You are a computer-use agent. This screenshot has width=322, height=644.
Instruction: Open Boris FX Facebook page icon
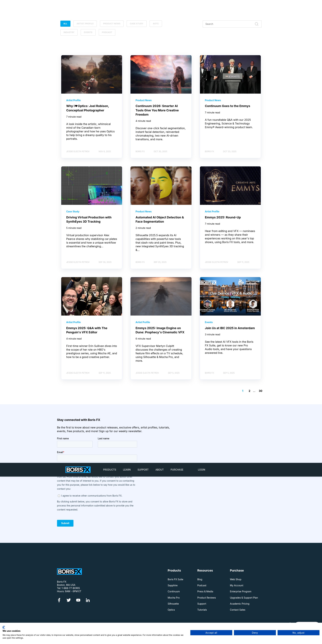[x=59, y=600]
